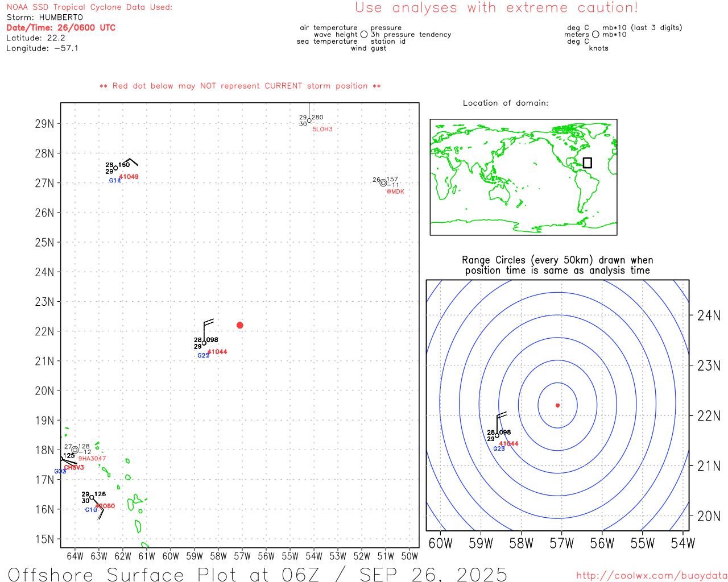Click 'Use analyses with extreme caution!' warning
The height and width of the screenshot is (582, 728).
(x=497, y=8)
